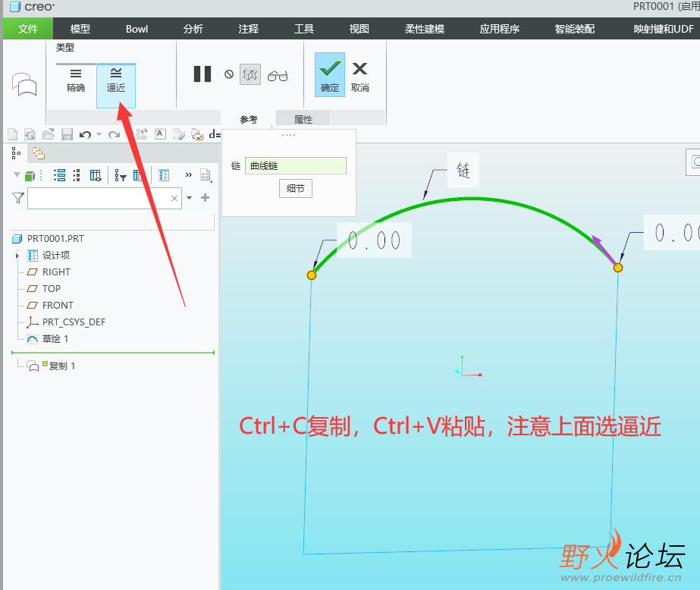
Task: Toggle the glasses verify preview icon
Action: click(278, 76)
